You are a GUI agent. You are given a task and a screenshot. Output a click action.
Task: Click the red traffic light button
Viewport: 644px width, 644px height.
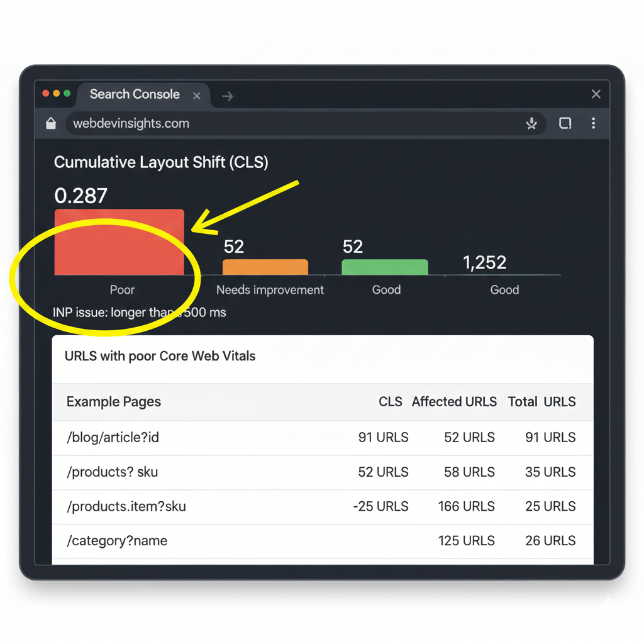coord(45,93)
